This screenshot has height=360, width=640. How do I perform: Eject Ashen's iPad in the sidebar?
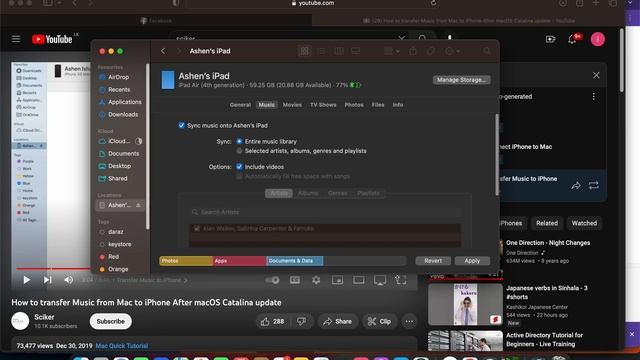click(x=138, y=205)
